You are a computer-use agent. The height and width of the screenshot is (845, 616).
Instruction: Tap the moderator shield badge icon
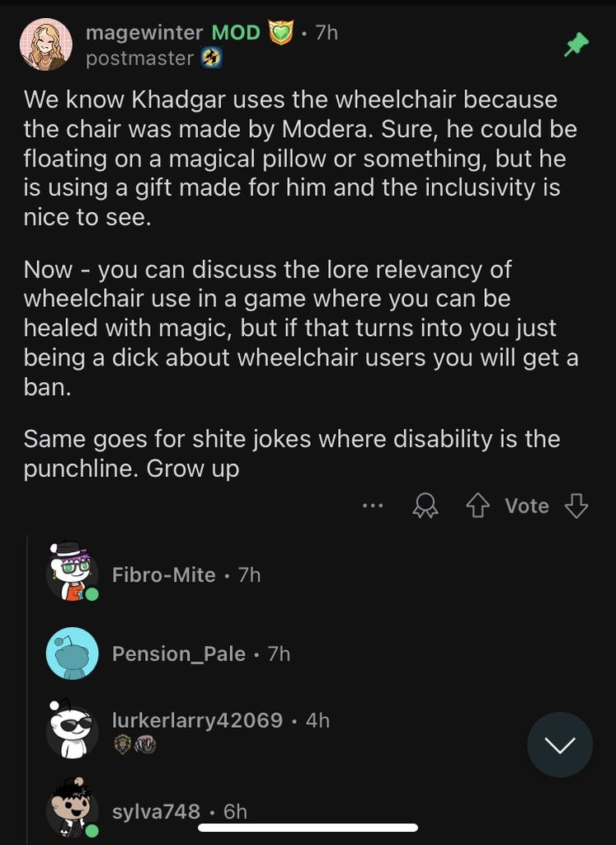tap(281, 33)
